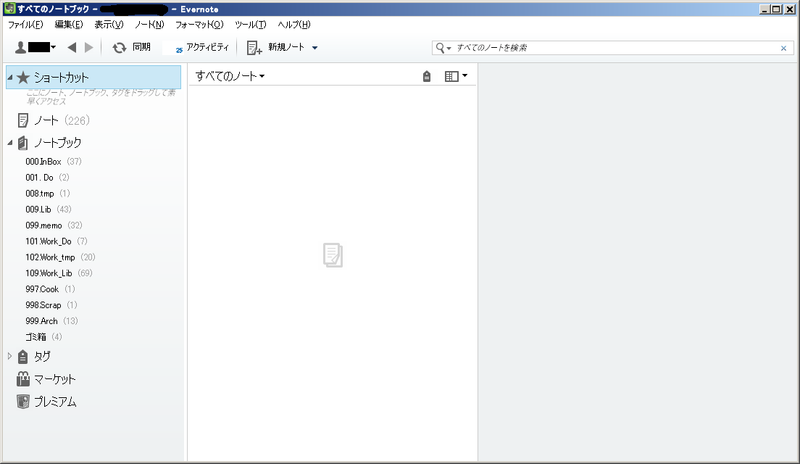This screenshot has height=464, width=800.
Task: Click the tag filter icon in note list header
Action: [427, 77]
